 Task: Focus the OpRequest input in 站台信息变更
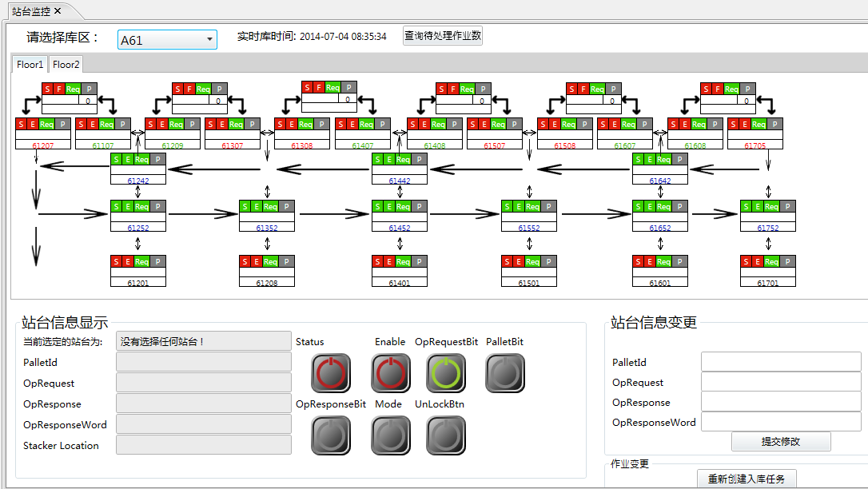pos(781,382)
